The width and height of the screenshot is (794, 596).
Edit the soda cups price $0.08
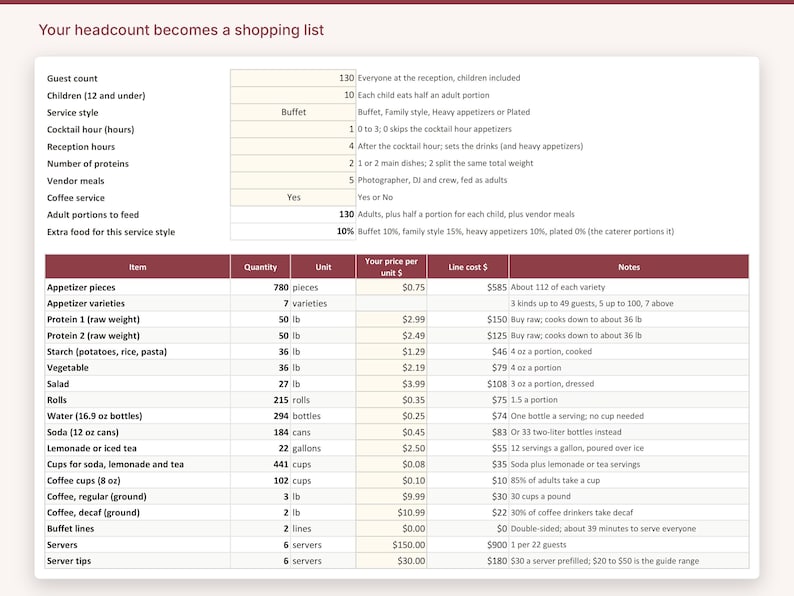[391, 464]
